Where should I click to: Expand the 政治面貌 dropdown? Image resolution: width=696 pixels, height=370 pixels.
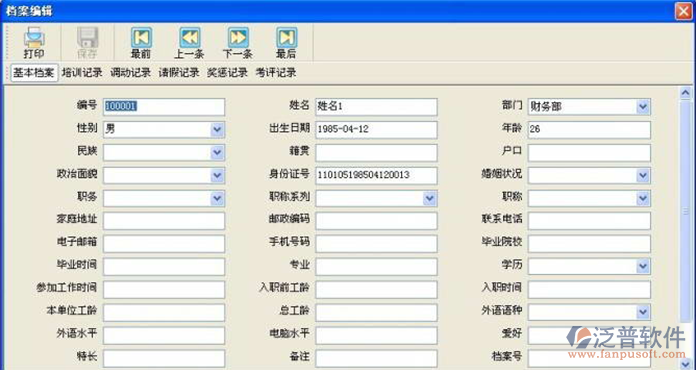217,175
